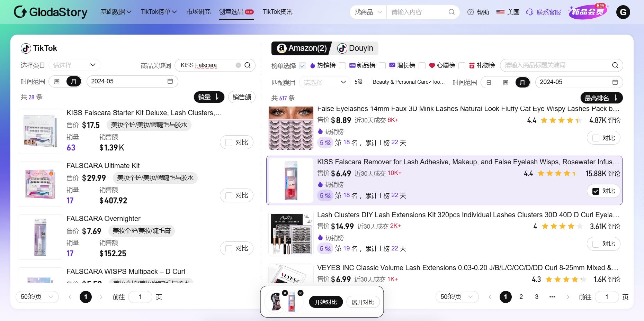
Task: Go to Amazon results page 2
Action: (521, 297)
